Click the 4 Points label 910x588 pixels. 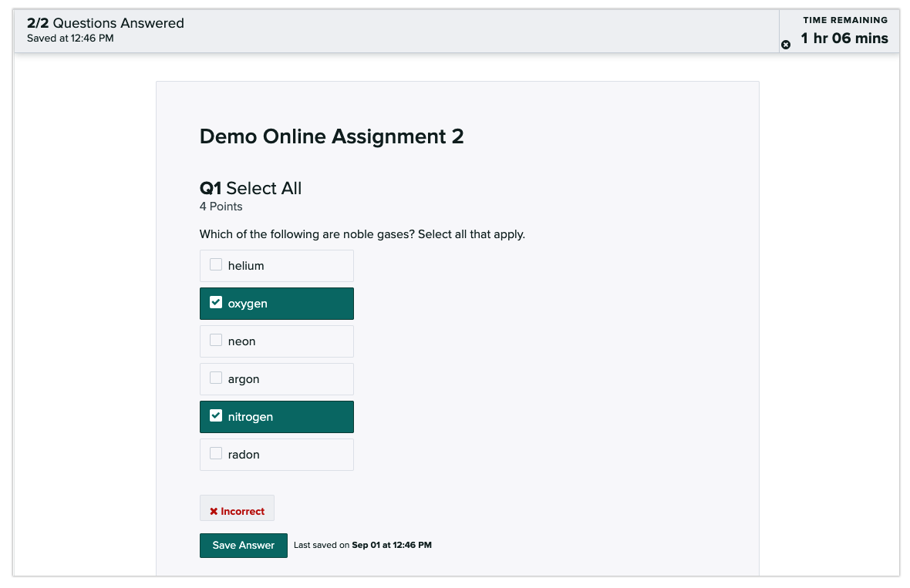[221, 207]
